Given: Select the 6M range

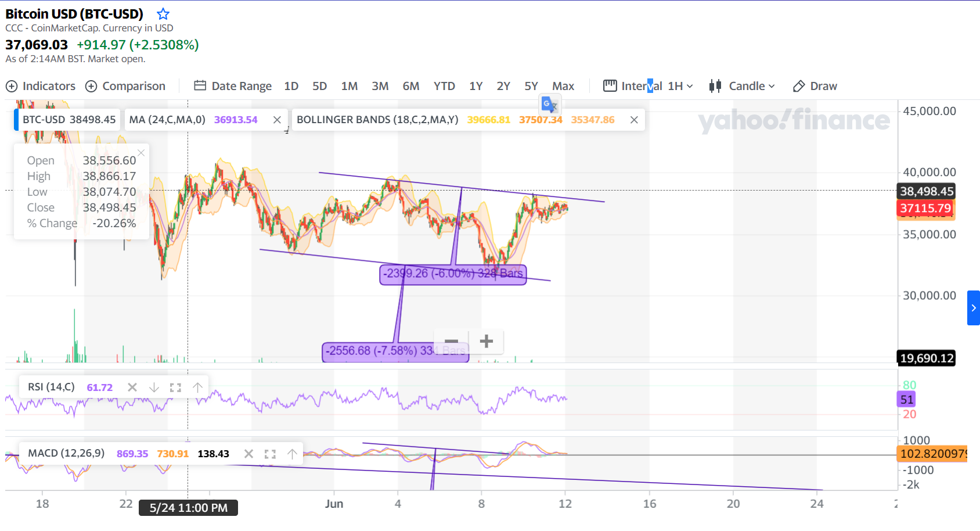Looking at the screenshot, I should [411, 86].
